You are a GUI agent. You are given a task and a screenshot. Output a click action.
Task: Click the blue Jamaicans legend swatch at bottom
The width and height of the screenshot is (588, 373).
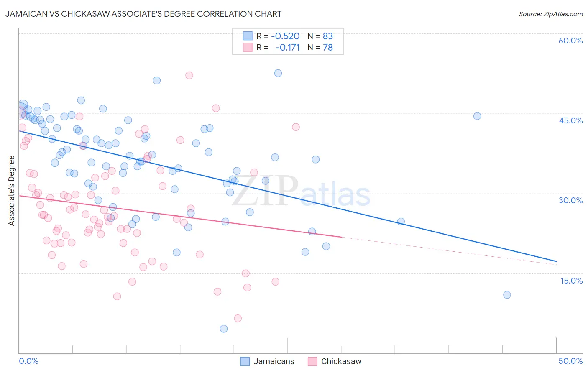[x=245, y=361]
